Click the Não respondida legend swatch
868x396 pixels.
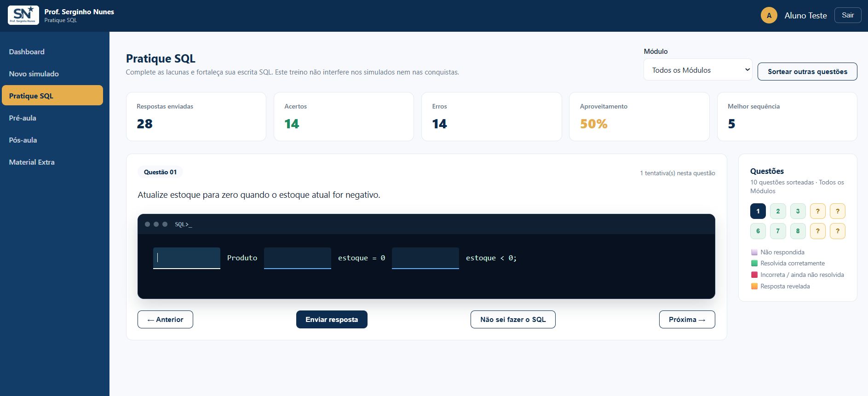click(754, 252)
